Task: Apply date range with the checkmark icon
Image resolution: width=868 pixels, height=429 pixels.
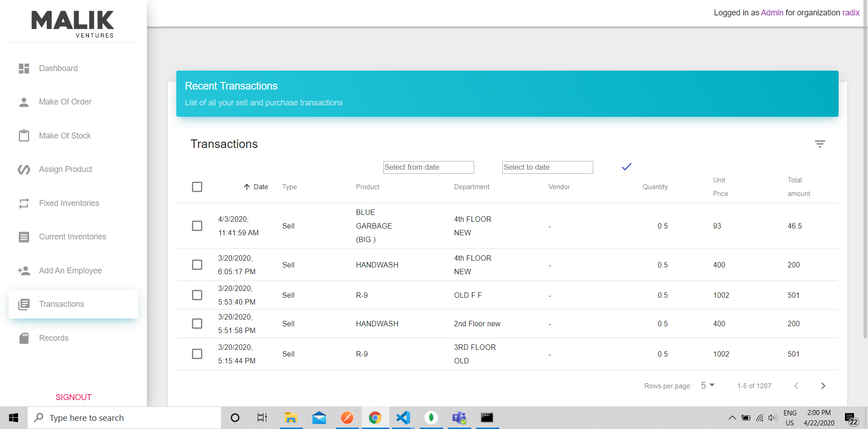Action: pyautogui.click(x=627, y=167)
